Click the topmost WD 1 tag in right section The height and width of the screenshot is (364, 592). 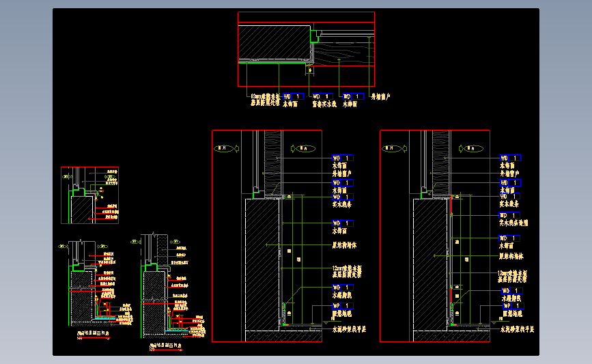coord(511,158)
